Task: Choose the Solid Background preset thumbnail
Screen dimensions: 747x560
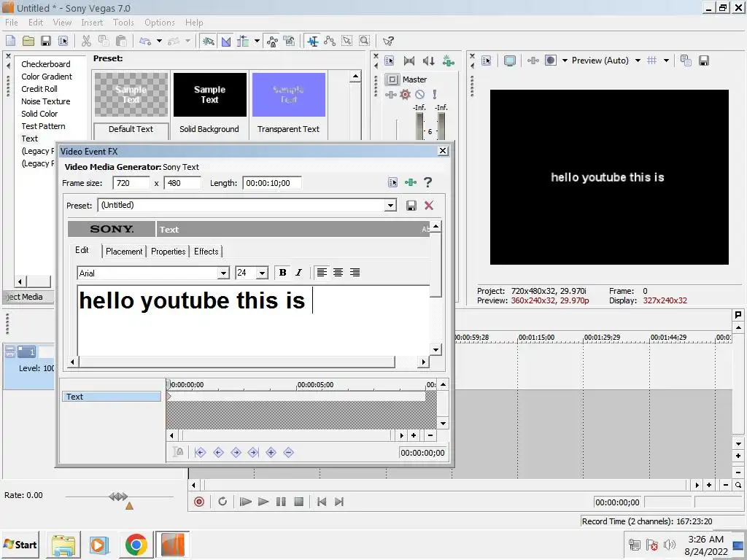Action: click(x=209, y=95)
